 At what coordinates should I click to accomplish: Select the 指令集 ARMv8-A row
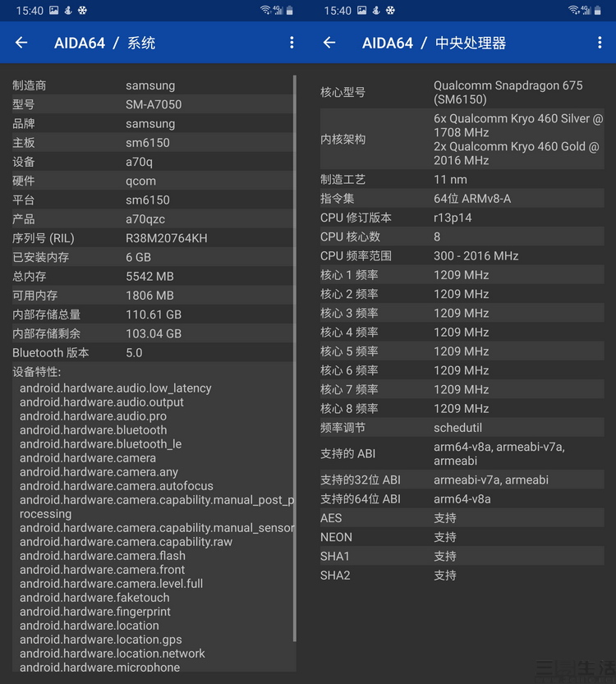pos(462,199)
